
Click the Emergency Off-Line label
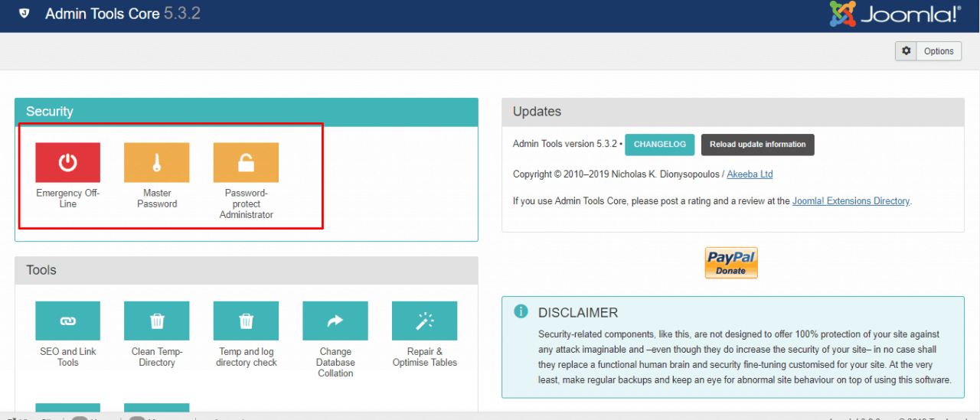(68, 199)
